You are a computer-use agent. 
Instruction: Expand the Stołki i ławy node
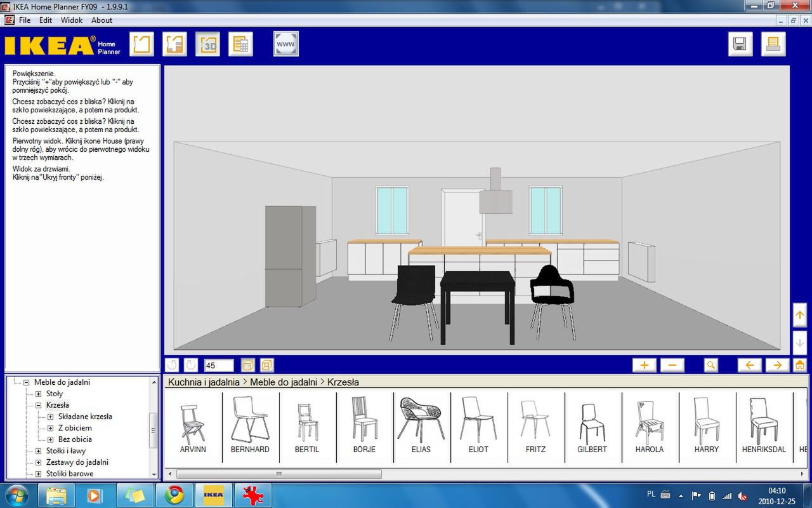[39, 451]
